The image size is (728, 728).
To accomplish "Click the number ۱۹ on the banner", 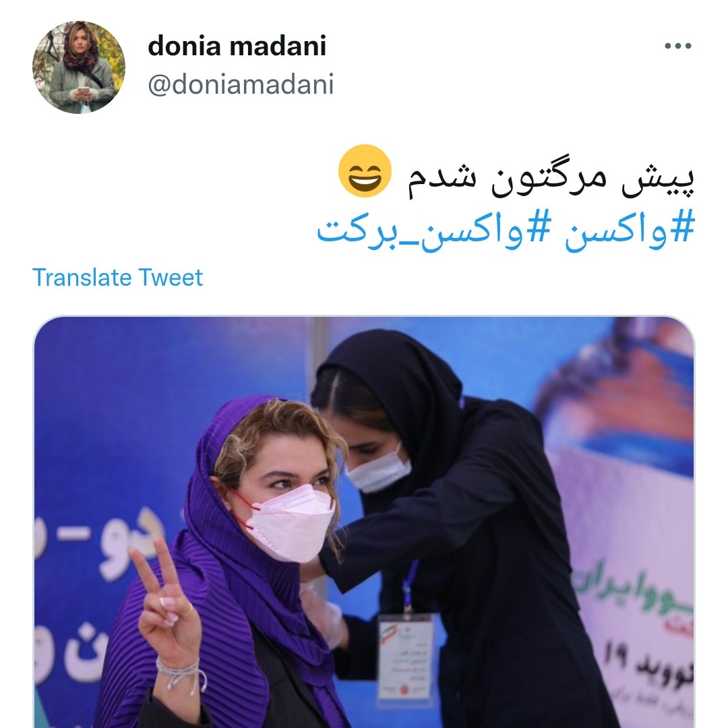I will (616, 656).
